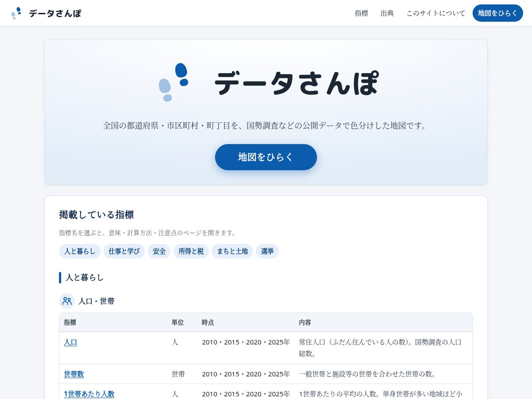Open the 人口 indicator link
The width and height of the screenshot is (532, 399).
point(70,342)
